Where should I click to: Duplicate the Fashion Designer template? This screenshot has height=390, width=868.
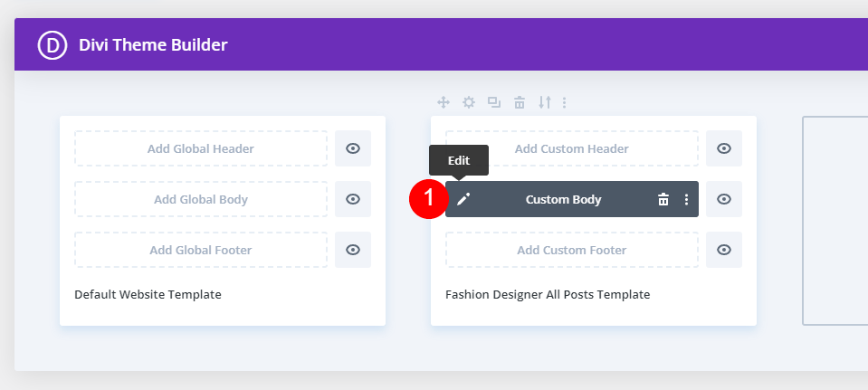click(494, 102)
